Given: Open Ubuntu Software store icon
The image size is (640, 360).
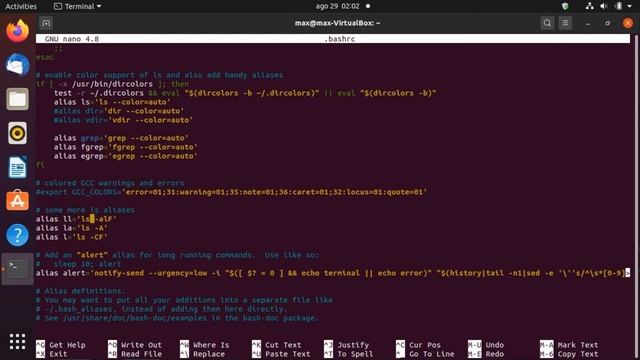Looking at the screenshot, I should click(18, 201).
